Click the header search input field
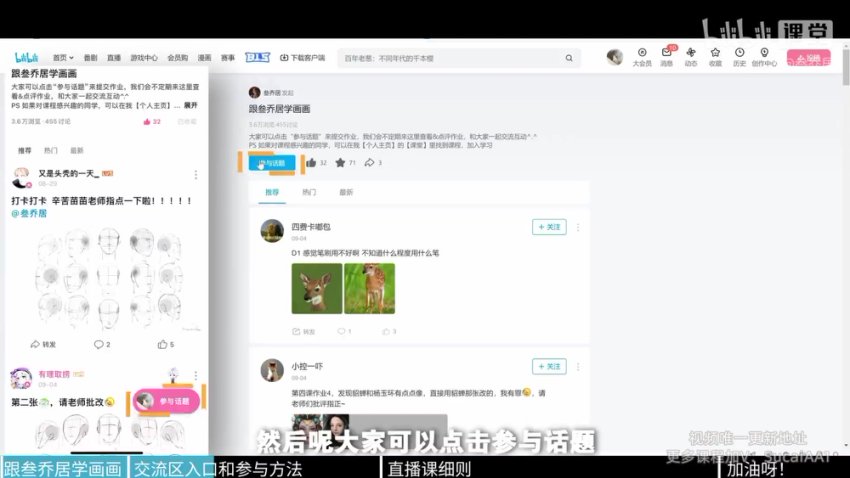The height and width of the screenshot is (478, 850). click(450, 58)
